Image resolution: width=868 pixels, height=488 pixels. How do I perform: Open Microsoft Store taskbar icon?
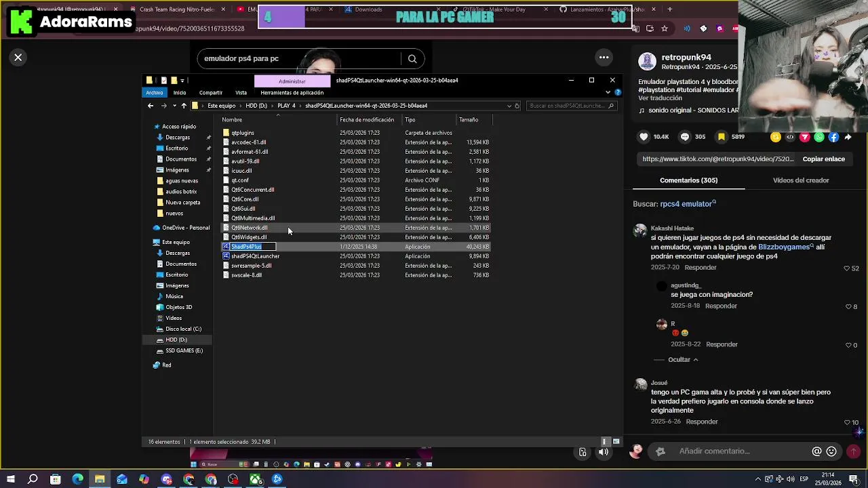point(55,479)
